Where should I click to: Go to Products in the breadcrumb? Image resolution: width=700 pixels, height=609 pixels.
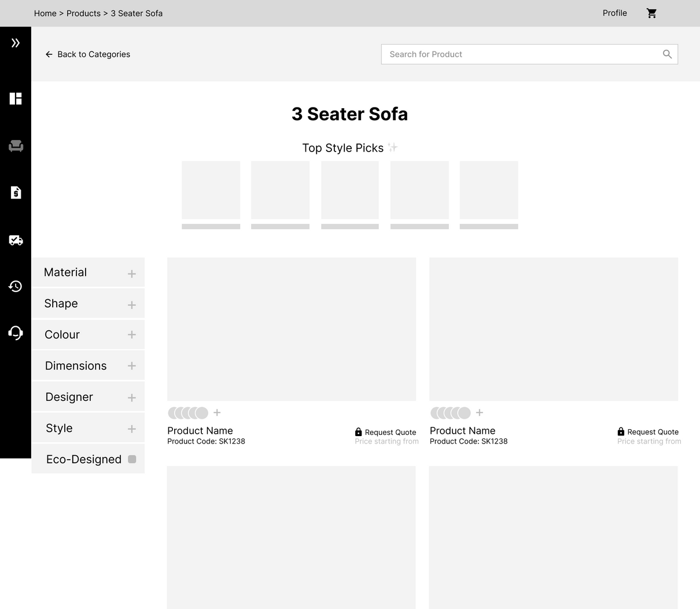click(83, 13)
